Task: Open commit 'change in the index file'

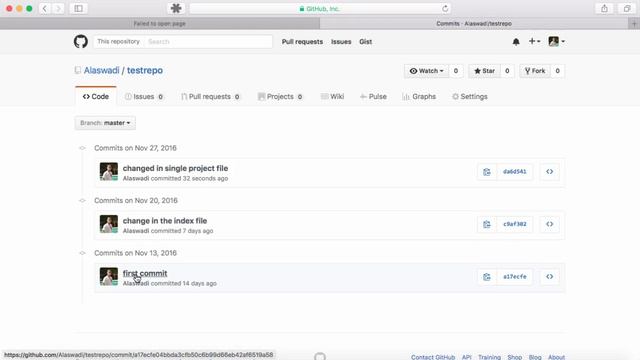Action: (165, 221)
